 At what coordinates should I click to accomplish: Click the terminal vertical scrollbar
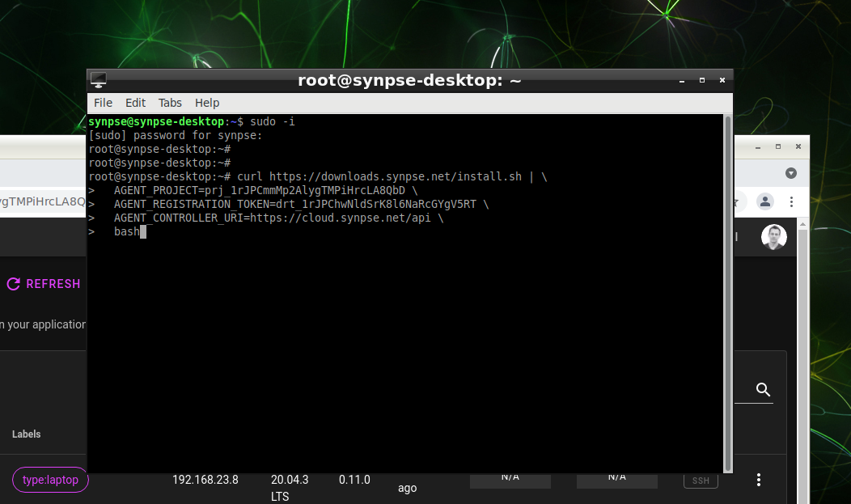pos(728,291)
